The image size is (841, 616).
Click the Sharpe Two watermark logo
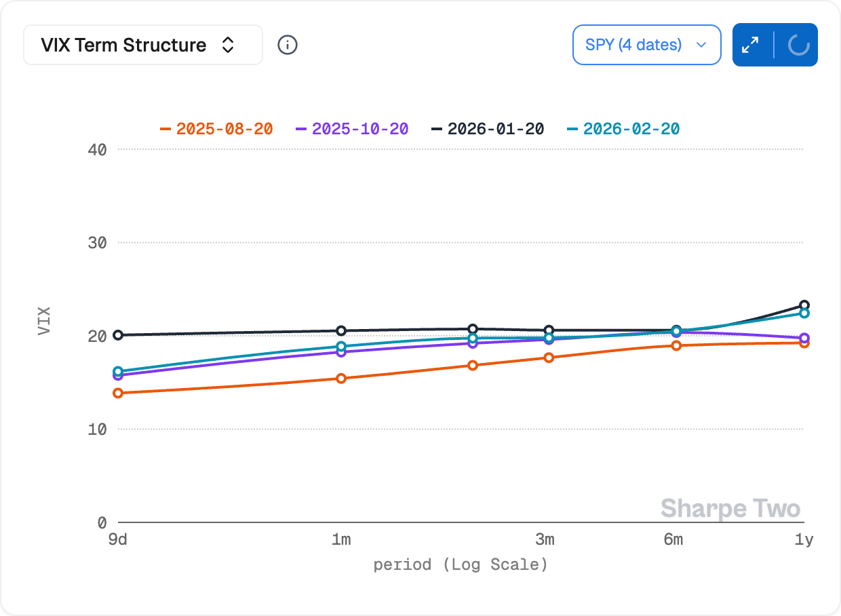pos(730,508)
